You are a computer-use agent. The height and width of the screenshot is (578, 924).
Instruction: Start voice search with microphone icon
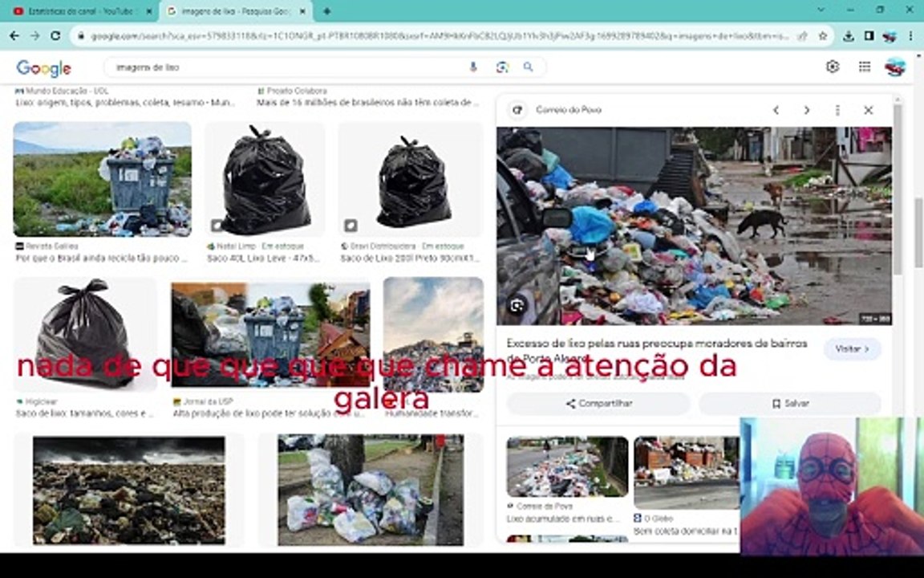pyautogui.click(x=472, y=67)
